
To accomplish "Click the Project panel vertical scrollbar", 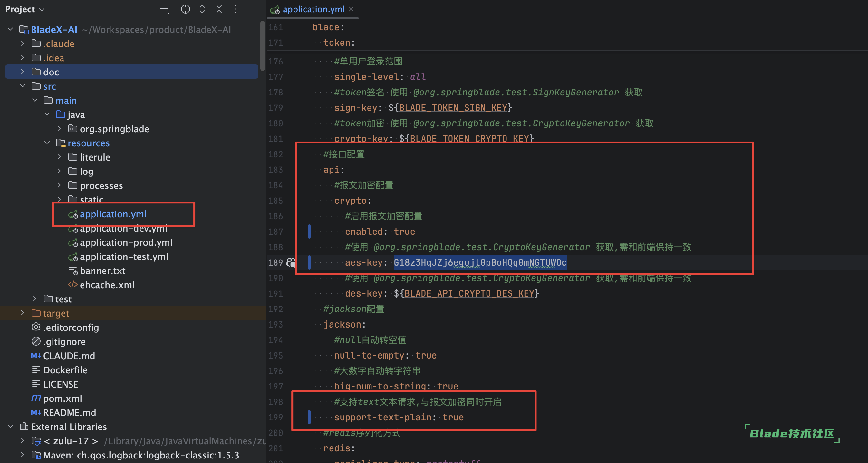I will tap(262, 46).
